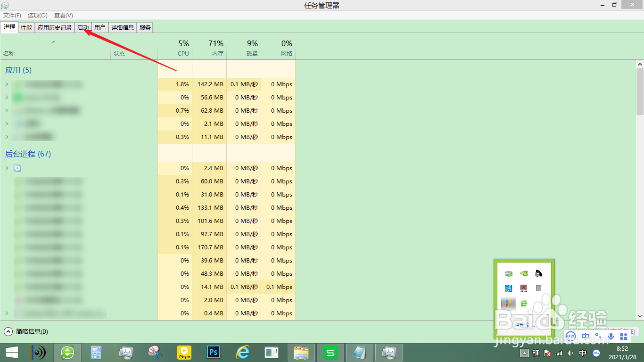Click the Safely Remove Hardware tray icon
This screenshot has width=644, height=362.
509,273
